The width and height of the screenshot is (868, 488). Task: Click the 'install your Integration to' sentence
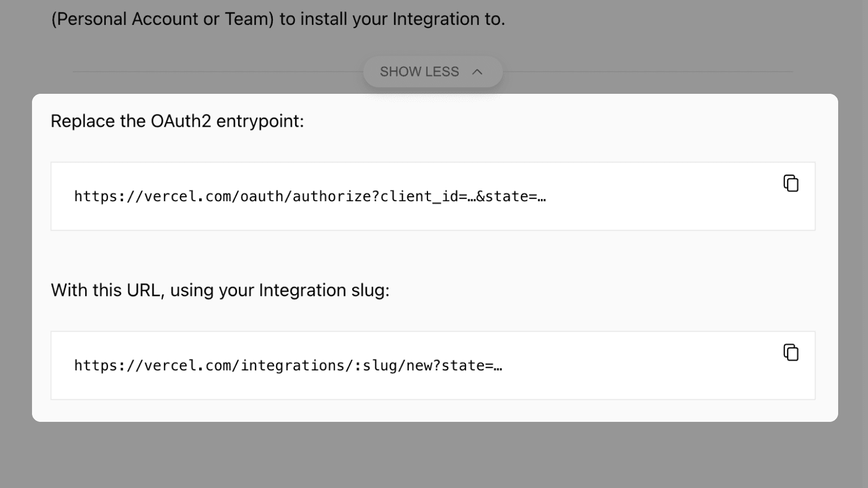click(278, 19)
